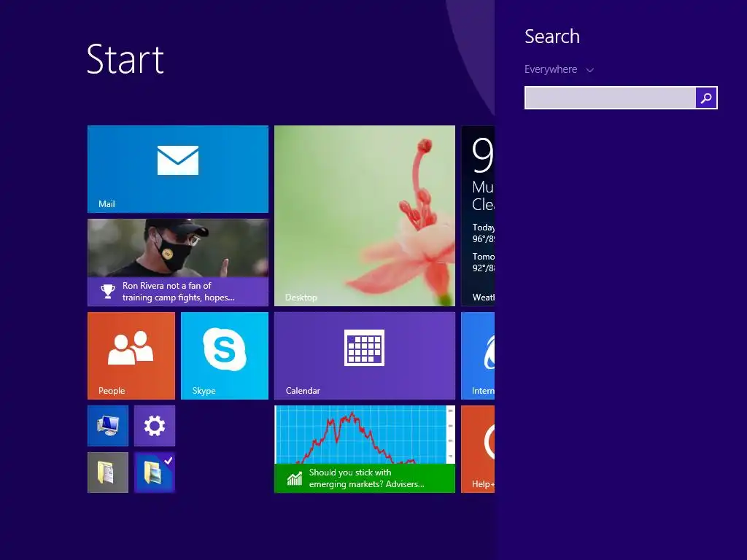Image resolution: width=747 pixels, height=560 pixels.
Task: Click the Skype S logo
Action: coord(225,349)
